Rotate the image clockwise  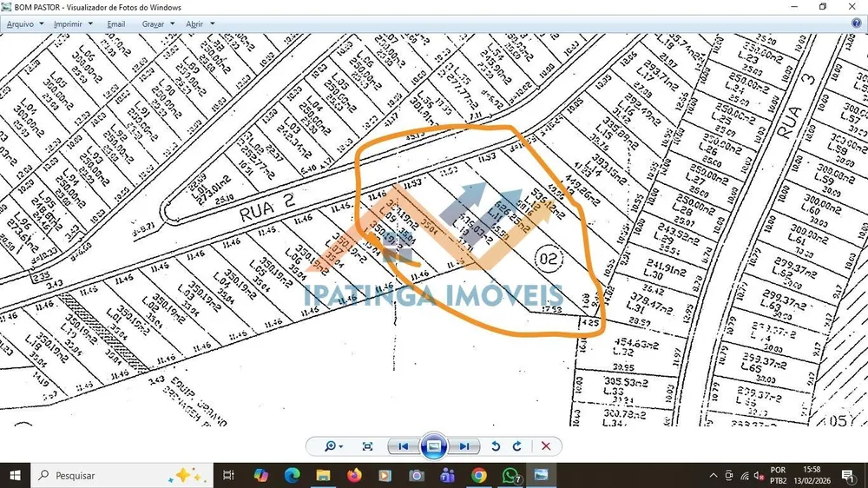click(517, 446)
